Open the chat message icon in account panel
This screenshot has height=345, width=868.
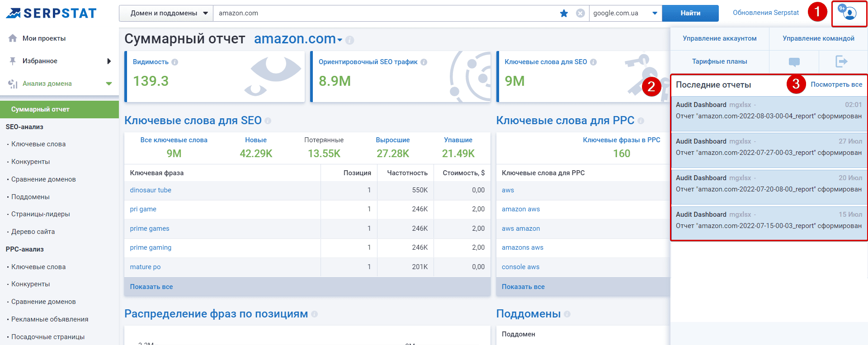coord(794,61)
